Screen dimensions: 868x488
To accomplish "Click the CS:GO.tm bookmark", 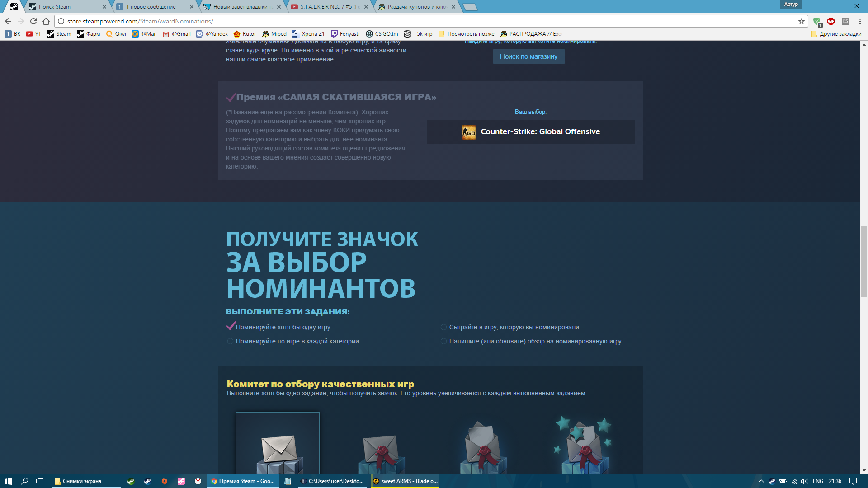I will (382, 34).
